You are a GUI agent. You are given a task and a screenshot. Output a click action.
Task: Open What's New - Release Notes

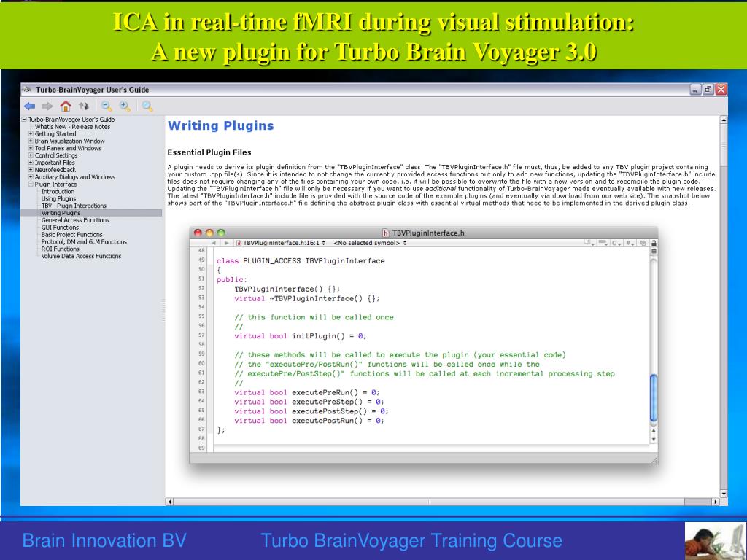[x=72, y=127]
